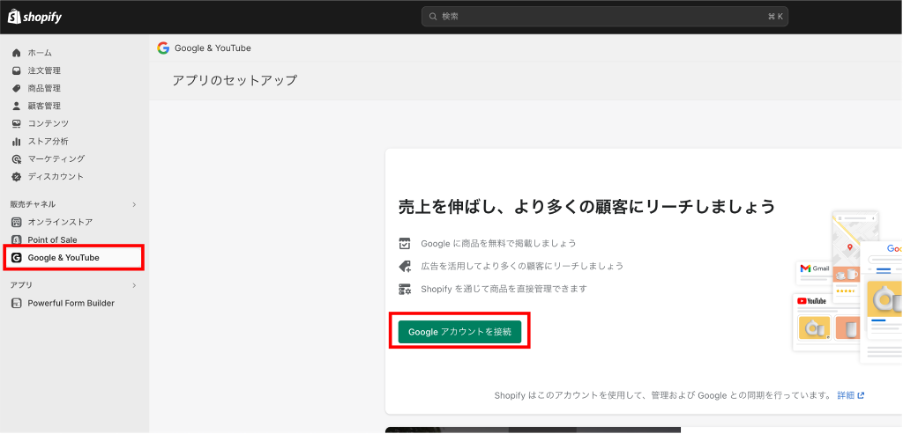Click the discount badge icon beside ディスカウント
Image resolution: width=904 pixels, height=434 pixels.
(16, 177)
